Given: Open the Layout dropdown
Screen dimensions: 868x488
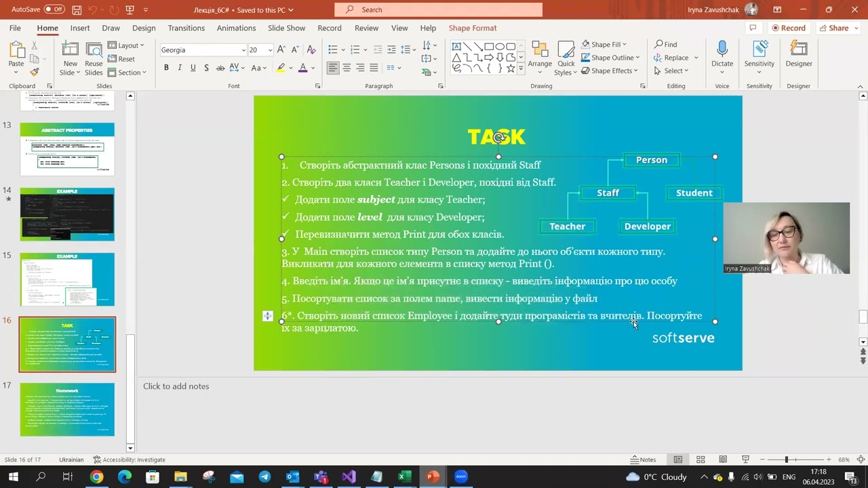Looking at the screenshot, I should click(127, 45).
